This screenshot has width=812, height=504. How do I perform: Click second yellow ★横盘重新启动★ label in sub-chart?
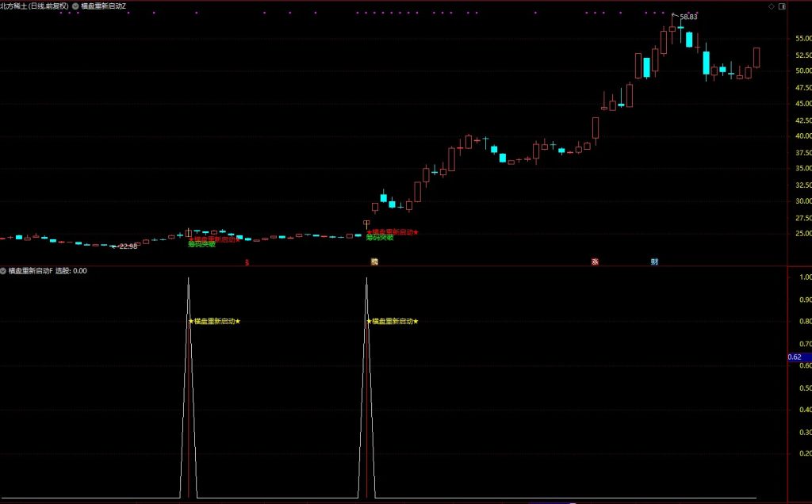(393, 322)
